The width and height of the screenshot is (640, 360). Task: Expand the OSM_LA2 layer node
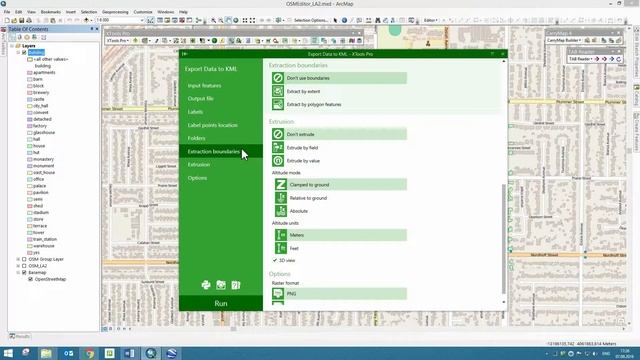[x=18, y=266]
